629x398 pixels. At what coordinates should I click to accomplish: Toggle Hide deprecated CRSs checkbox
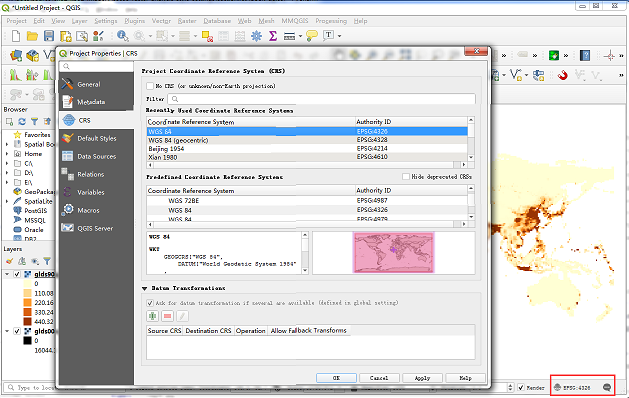pos(406,177)
